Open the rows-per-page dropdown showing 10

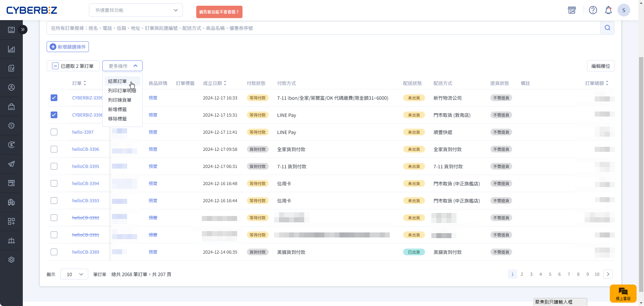[x=74, y=274]
